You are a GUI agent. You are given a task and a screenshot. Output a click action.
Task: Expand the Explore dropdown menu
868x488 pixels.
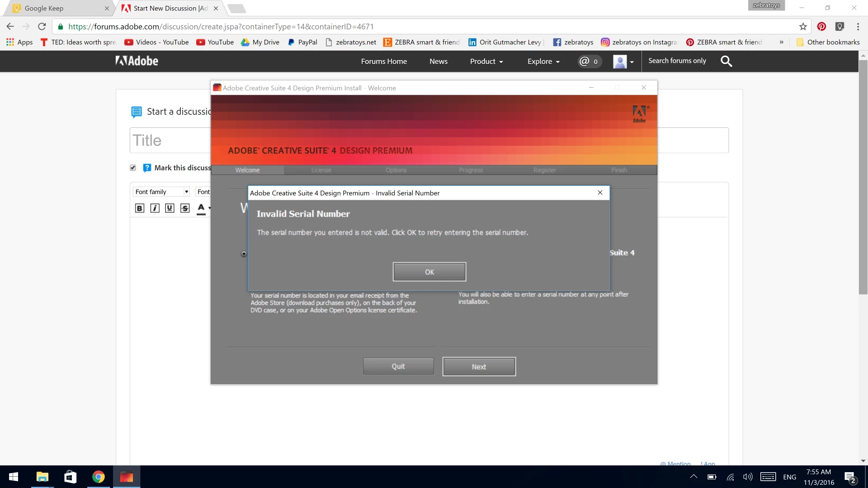tap(543, 61)
